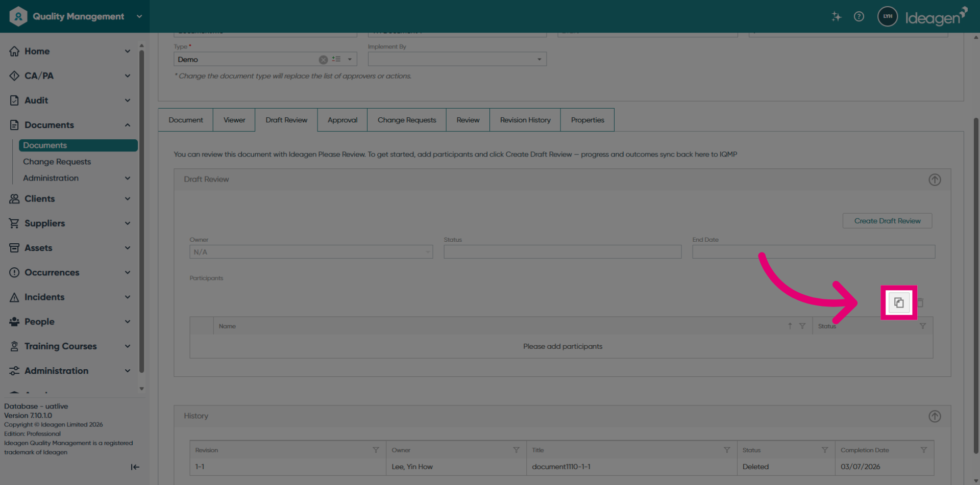Click the Create Draft Review button
980x485 pixels.
(x=887, y=221)
